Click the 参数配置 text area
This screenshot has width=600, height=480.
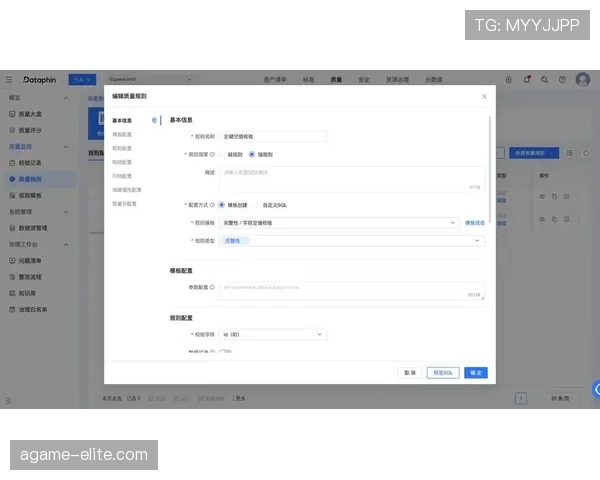[352, 291]
